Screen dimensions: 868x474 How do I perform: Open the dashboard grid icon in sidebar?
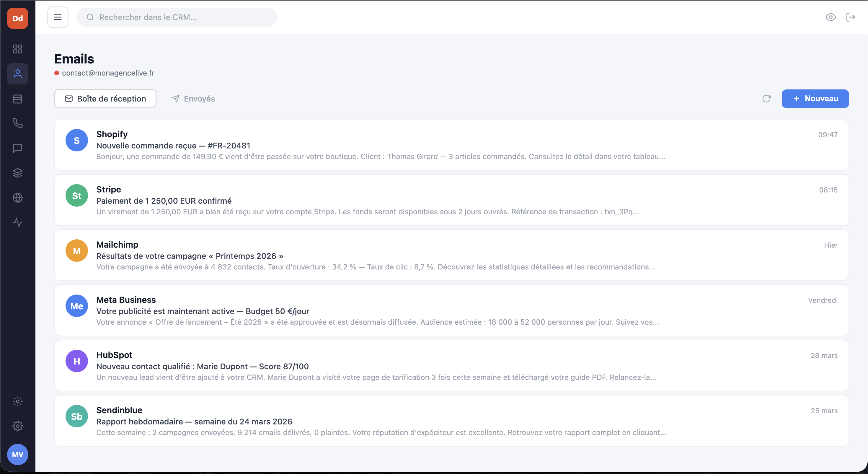click(17, 49)
